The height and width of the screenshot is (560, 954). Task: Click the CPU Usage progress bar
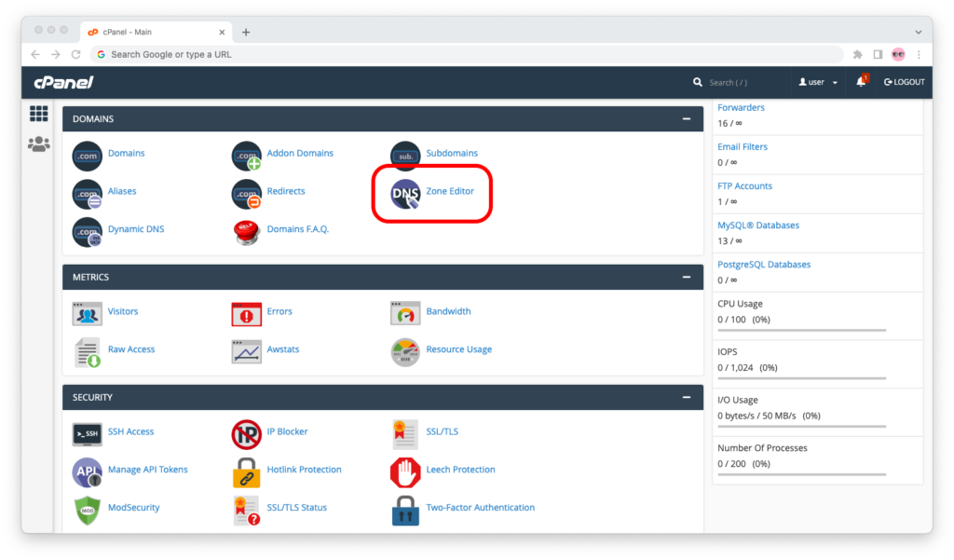pos(802,331)
